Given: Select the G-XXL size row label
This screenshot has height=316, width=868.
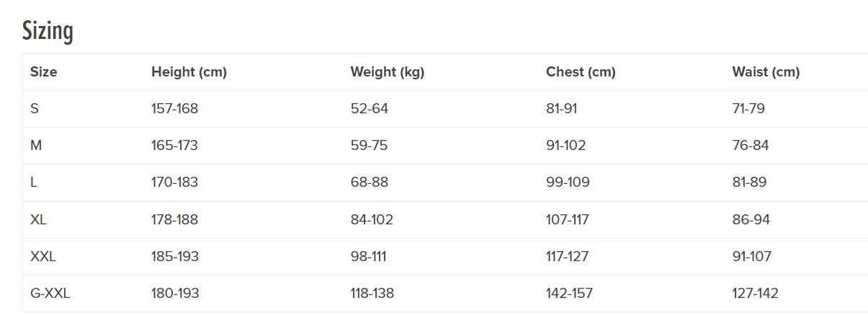Looking at the screenshot, I should pyautogui.click(x=50, y=294).
